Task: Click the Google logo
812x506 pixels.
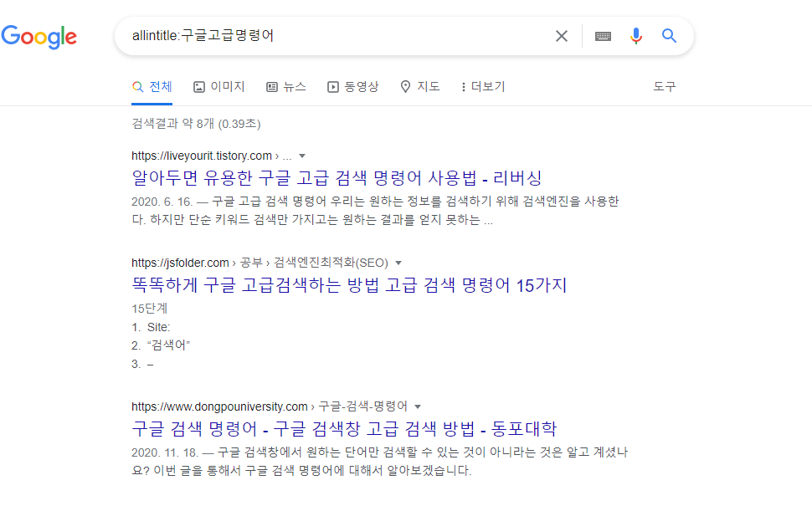Action: pos(39,36)
